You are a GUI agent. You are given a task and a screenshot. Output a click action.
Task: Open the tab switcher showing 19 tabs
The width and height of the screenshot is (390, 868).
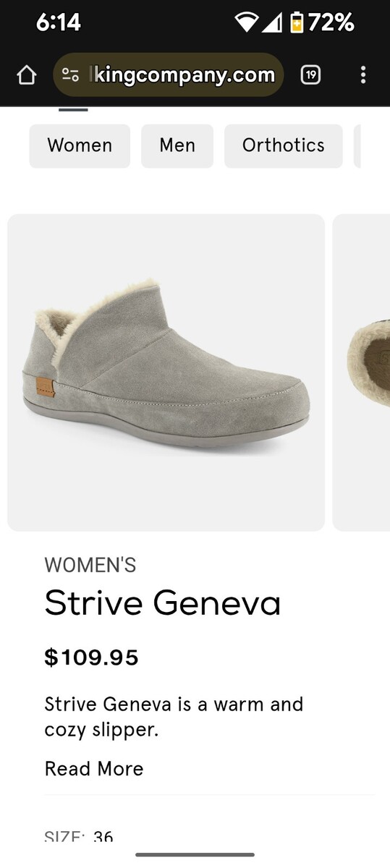pyautogui.click(x=310, y=75)
